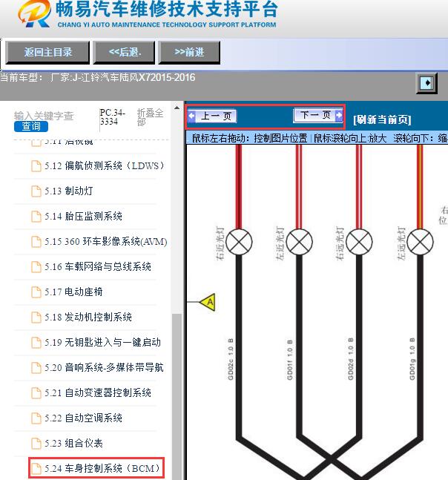Open page icon of 5.20 音响系统
This screenshot has height=480, width=448.
36,368
